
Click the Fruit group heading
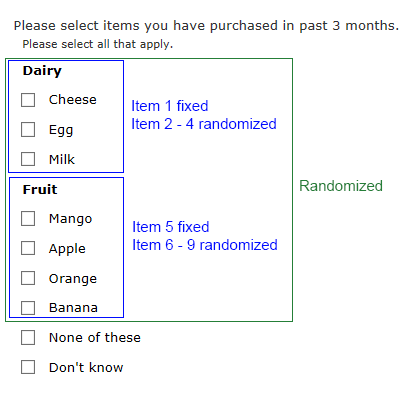pos(40,190)
